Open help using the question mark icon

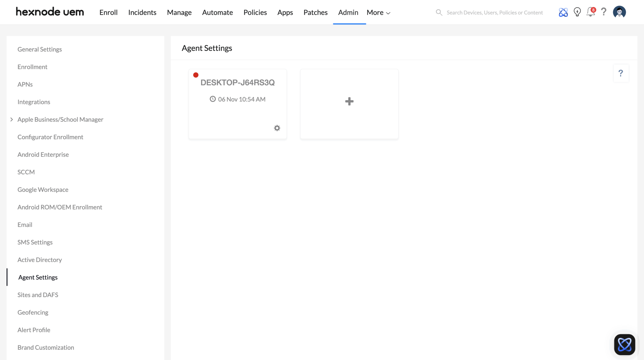click(604, 12)
